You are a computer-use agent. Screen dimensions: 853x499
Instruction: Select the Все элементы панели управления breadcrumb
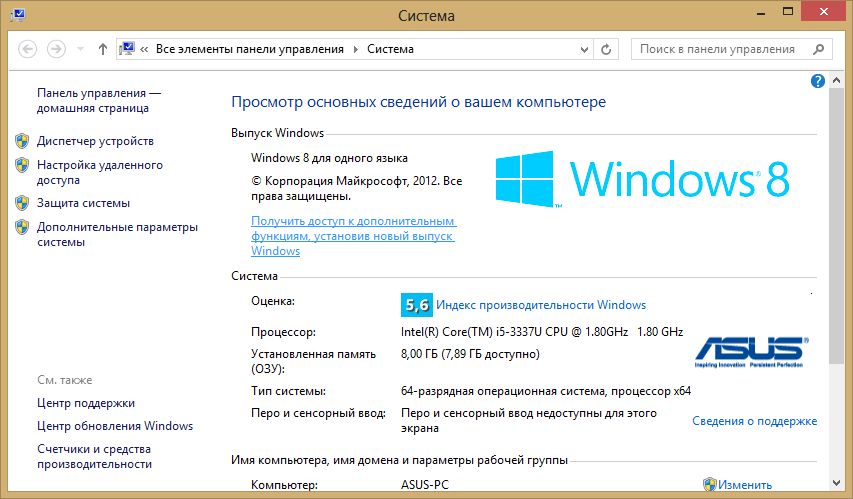(x=249, y=49)
